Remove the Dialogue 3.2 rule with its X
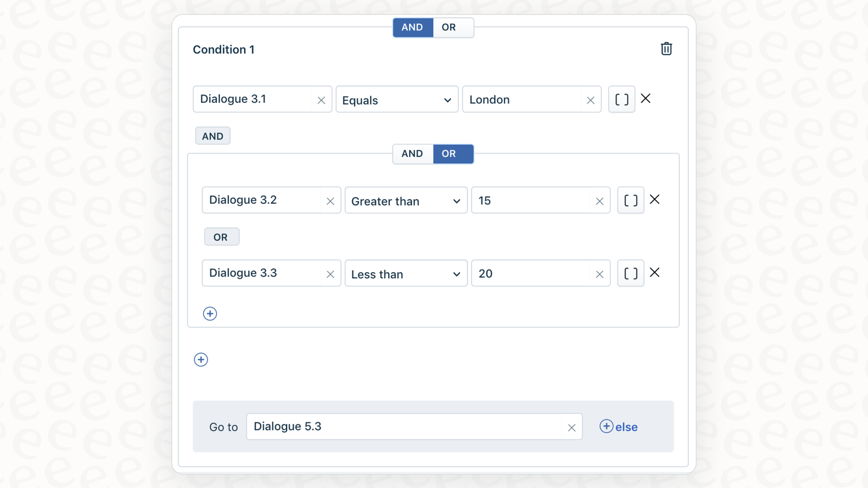868x488 pixels. [655, 199]
